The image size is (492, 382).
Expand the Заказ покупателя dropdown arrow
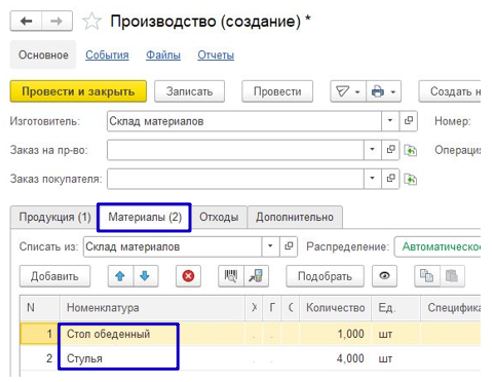tap(372, 179)
